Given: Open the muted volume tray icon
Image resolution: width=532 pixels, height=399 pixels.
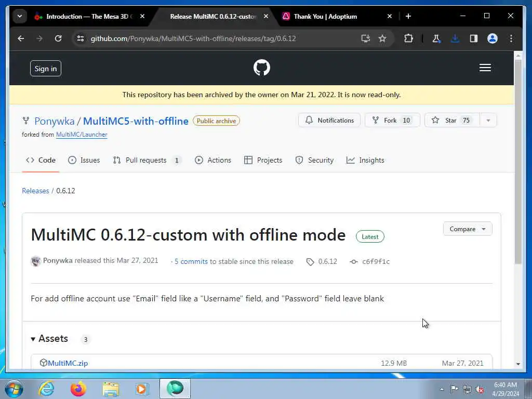Looking at the screenshot, I should [480, 390].
